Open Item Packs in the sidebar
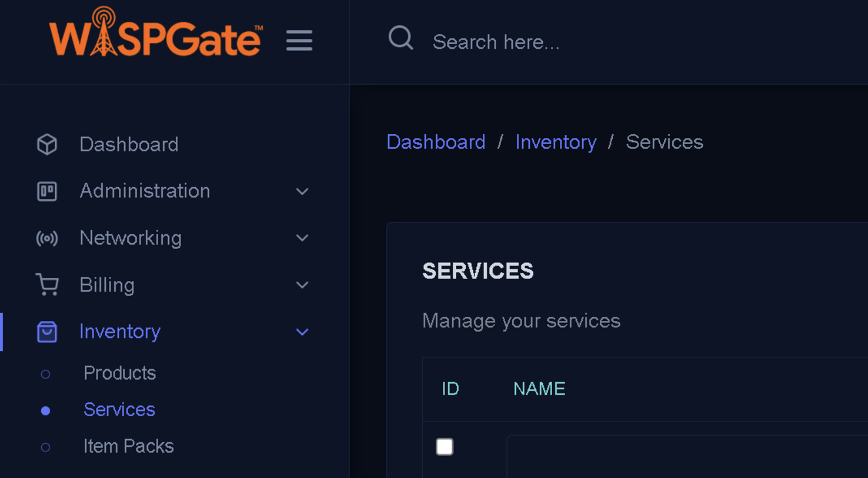Viewport: 868px width, 478px height. click(128, 446)
